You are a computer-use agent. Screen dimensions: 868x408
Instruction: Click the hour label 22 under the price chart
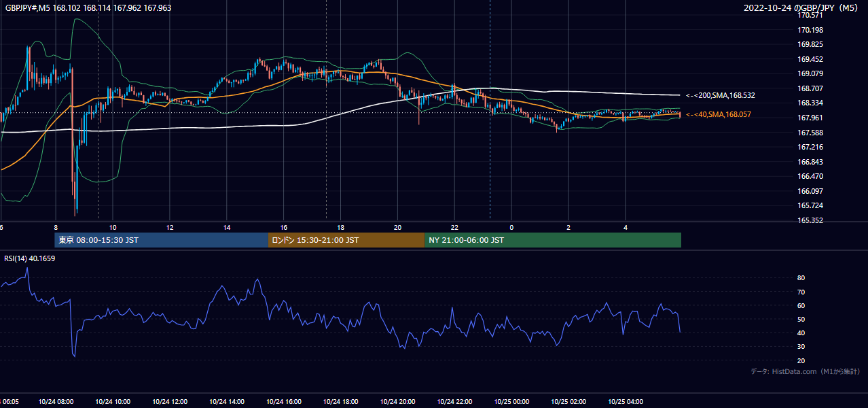(455, 227)
